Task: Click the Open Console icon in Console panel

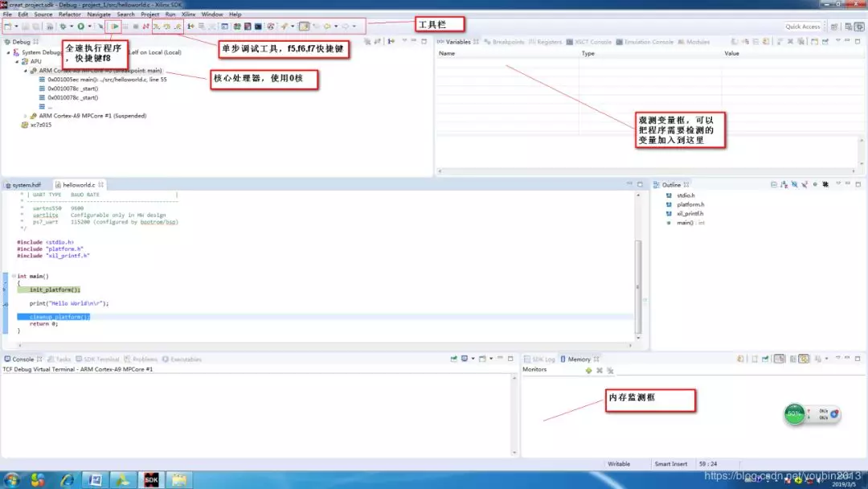Action: (x=482, y=359)
